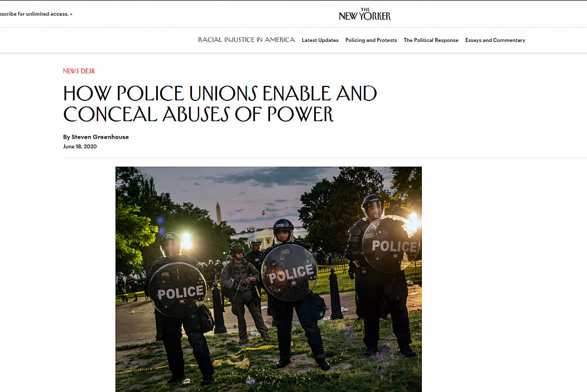This screenshot has height=392, width=587.
Task: Click the right officer's POLICE shield
Action: 391,244
